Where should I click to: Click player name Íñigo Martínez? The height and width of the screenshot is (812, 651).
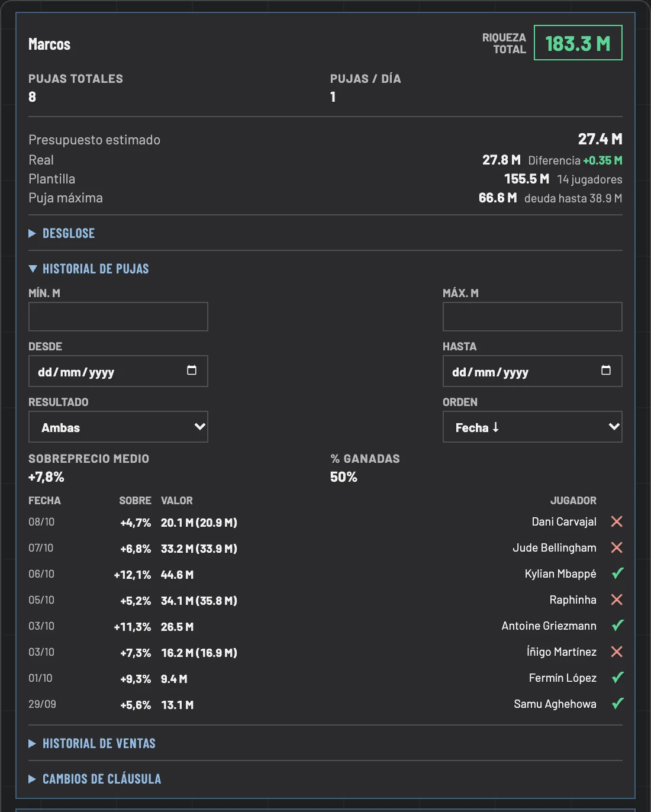[562, 652]
